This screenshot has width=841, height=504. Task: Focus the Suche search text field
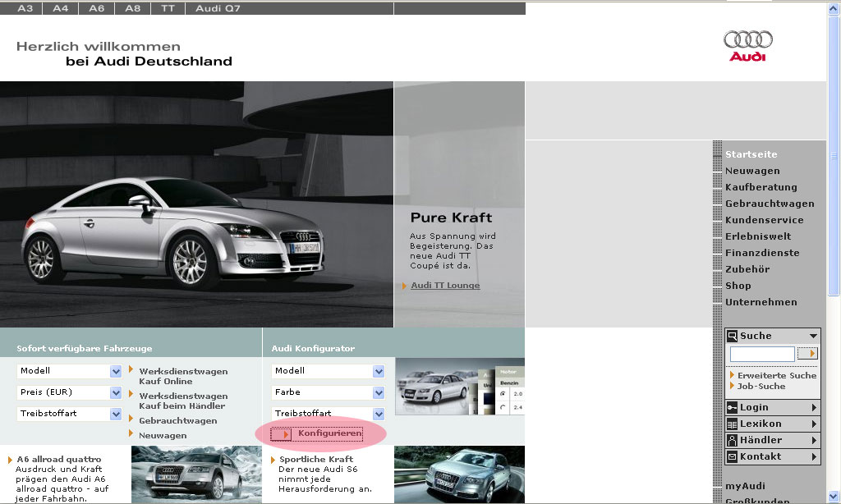point(762,354)
